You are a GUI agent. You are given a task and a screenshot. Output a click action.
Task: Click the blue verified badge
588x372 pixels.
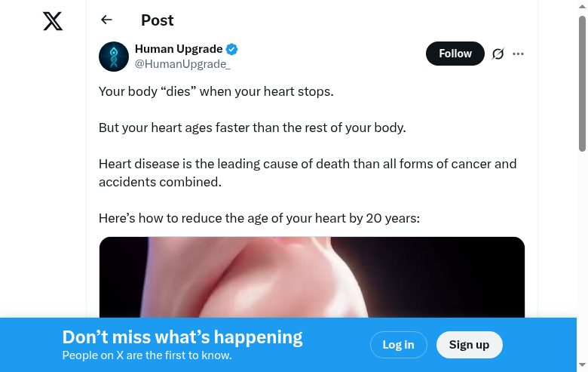232,49
